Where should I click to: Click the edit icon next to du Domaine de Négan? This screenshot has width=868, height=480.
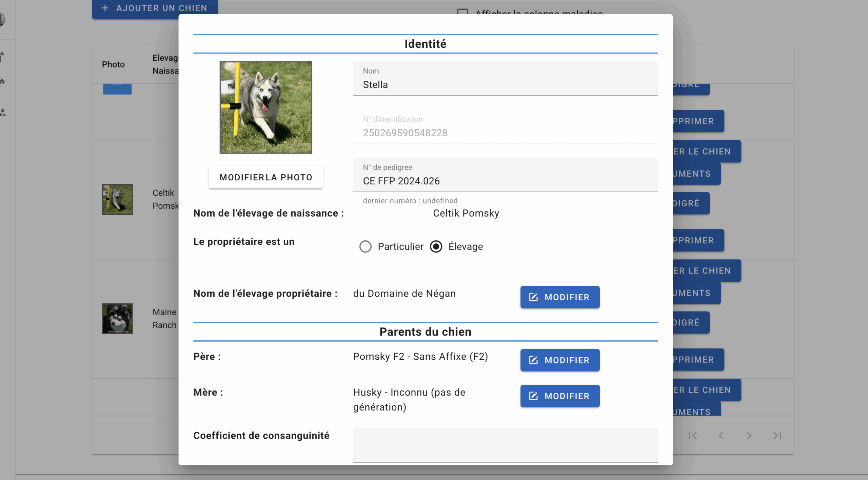(x=533, y=297)
